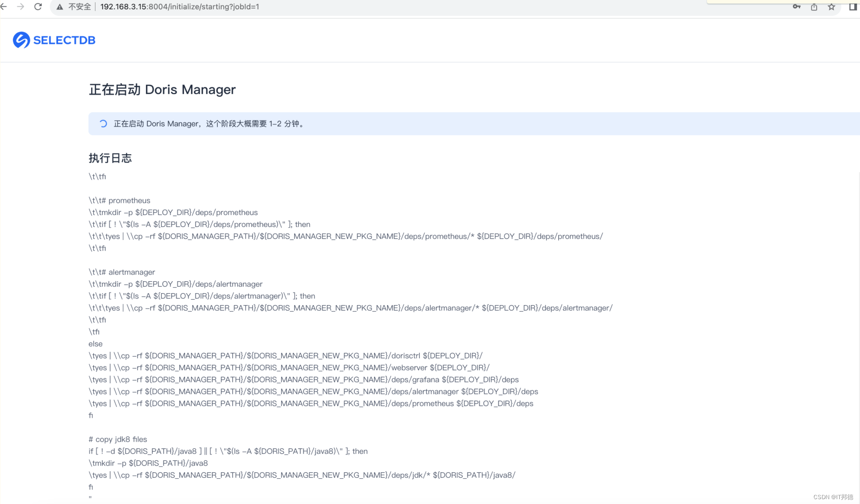Click the log line 'else'
Screen dimensions: 860x504
96,344
